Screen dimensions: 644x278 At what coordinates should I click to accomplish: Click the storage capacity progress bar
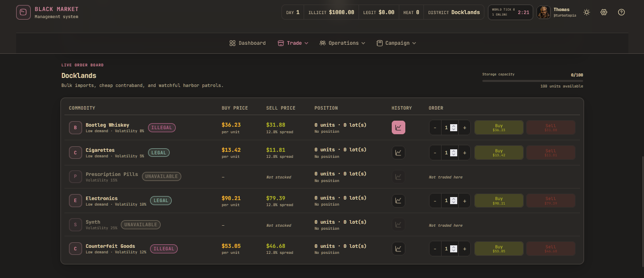533,80
